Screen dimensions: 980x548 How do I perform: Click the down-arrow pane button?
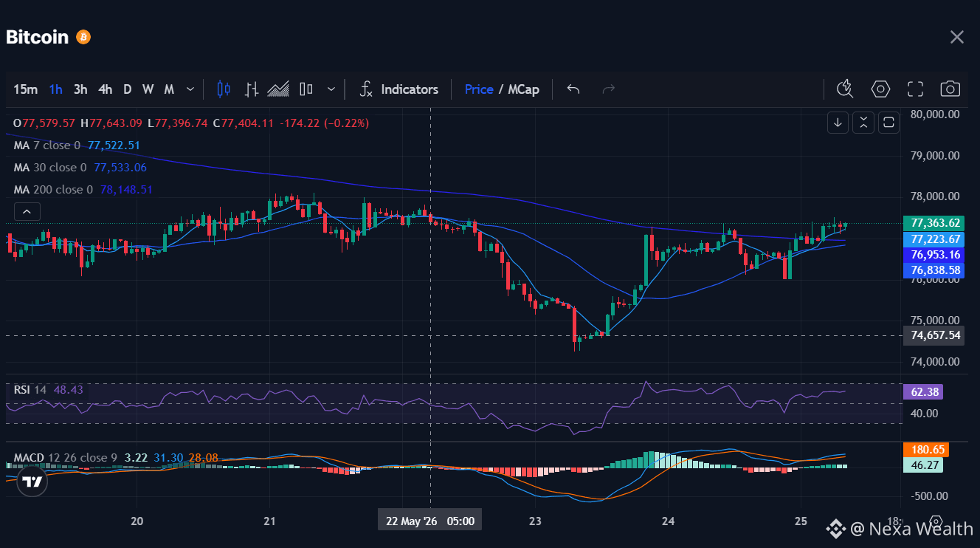(838, 123)
